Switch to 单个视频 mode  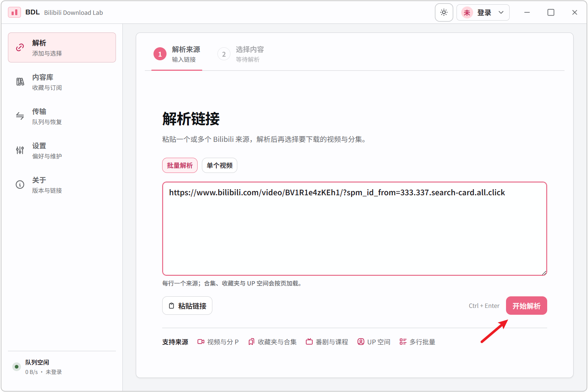[220, 165]
